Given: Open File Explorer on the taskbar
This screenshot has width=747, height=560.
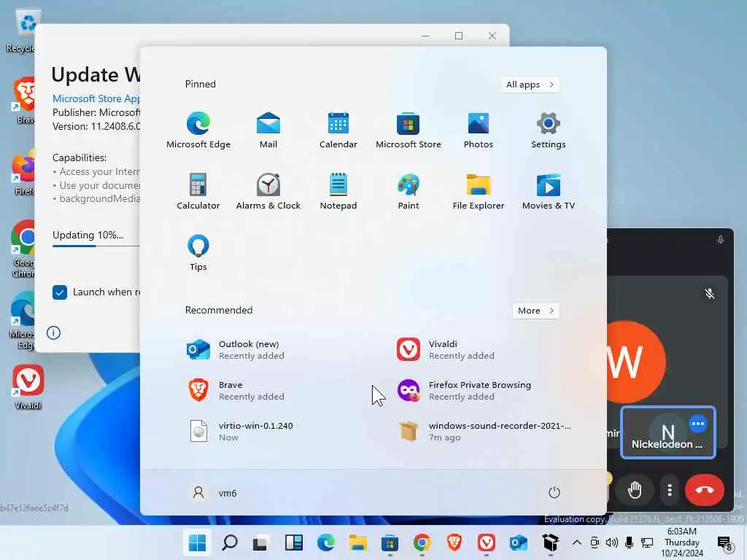Looking at the screenshot, I should tap(357, 542).
